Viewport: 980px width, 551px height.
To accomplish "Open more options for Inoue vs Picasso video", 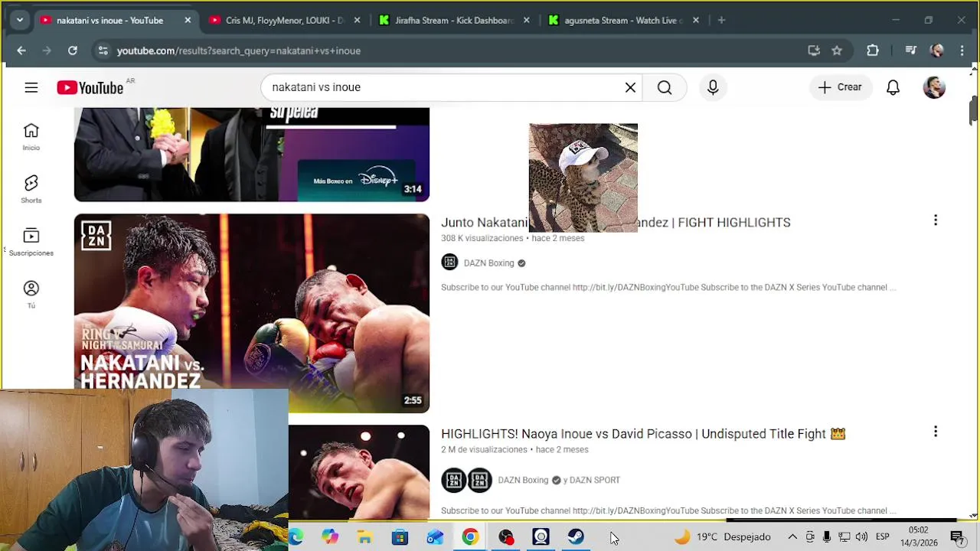I will 935,432.
